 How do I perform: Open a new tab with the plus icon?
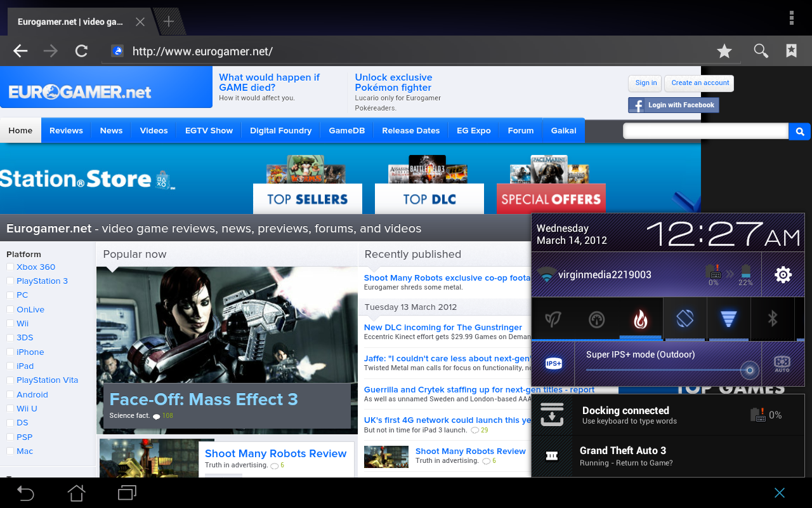[x=169, y=22]
